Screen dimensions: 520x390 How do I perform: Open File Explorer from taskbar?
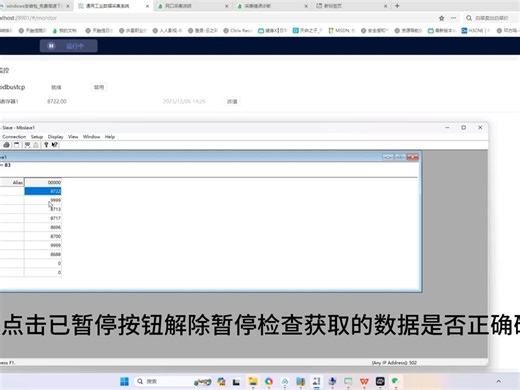tap(253, 381)
